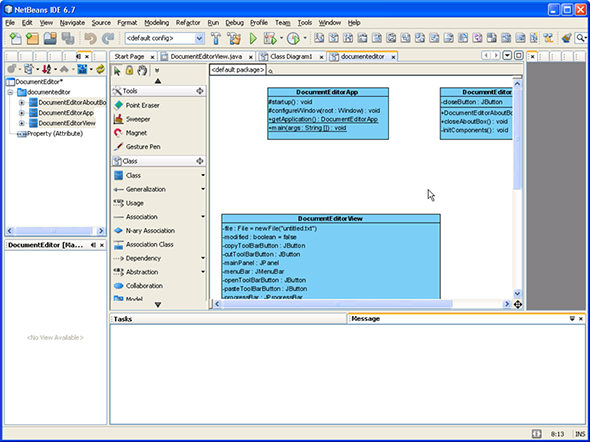This screenshot has width=590, height=442.
Task: Show the open documents list dropdown
Action: tap(507, 56)
